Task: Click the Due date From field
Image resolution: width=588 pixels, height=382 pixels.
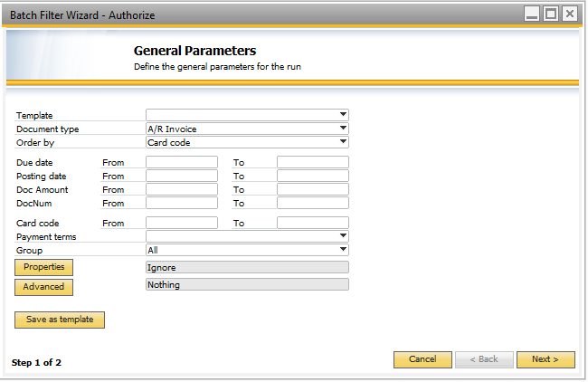Action: tap(182, 162)
